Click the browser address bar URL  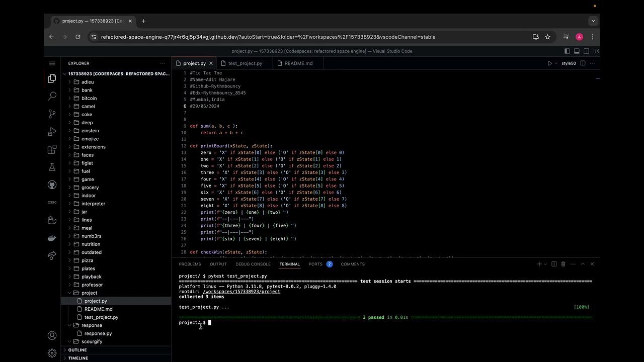coord(268,37)
